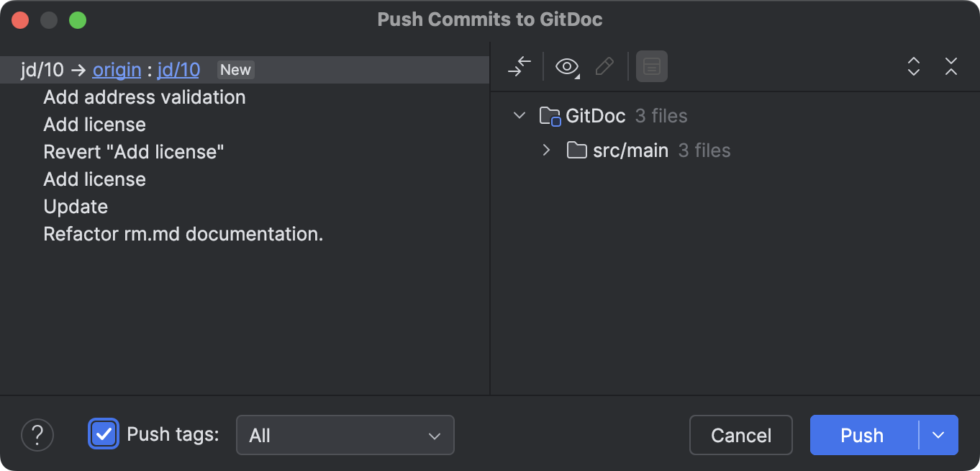
Task: Collapse all files with the Collapse All icon
Action: click(x=950, y=66)
